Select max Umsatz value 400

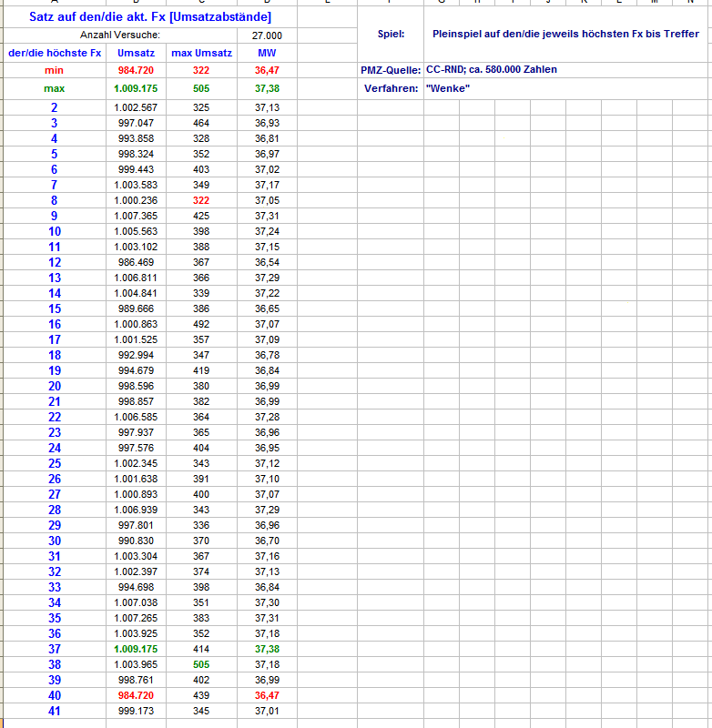point(201,494)
